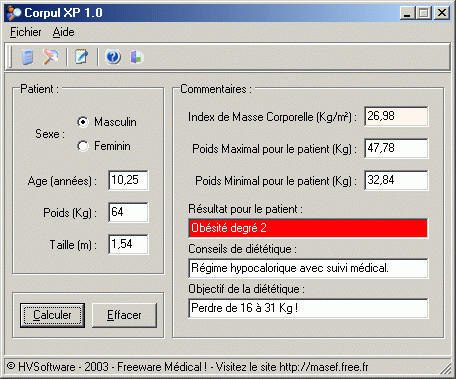Viewport: 456px width, 379px height.
Task: Click the Objectif de la diététique field
Action: click(308, 308)
